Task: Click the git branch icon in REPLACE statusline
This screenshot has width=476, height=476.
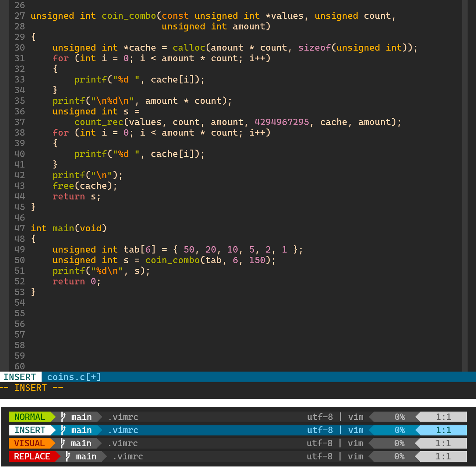Action: click(x=68, y=456)
